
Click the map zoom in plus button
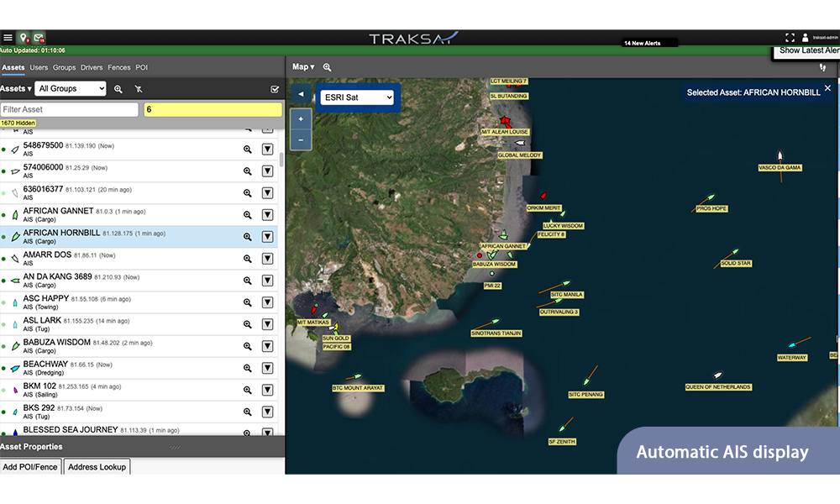[301, 119]
